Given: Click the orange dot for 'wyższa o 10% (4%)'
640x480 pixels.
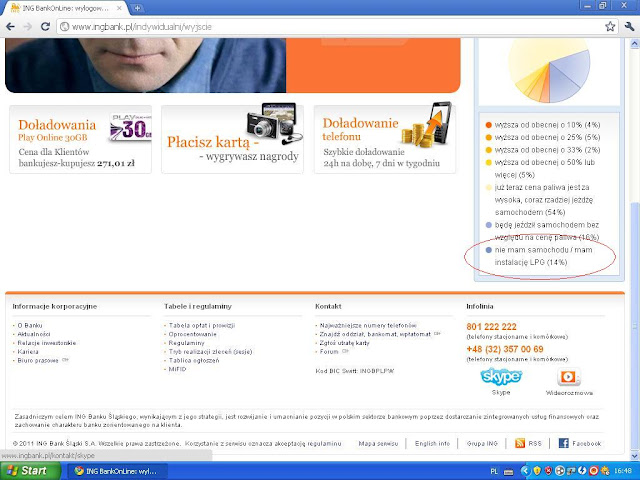Looking at the screenshot, I should 489,125.
